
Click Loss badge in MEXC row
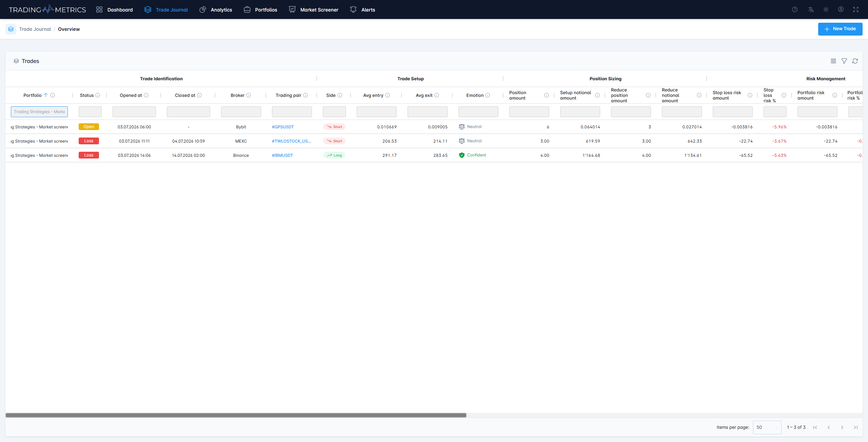pyautogui.click(x=89, y=141)
